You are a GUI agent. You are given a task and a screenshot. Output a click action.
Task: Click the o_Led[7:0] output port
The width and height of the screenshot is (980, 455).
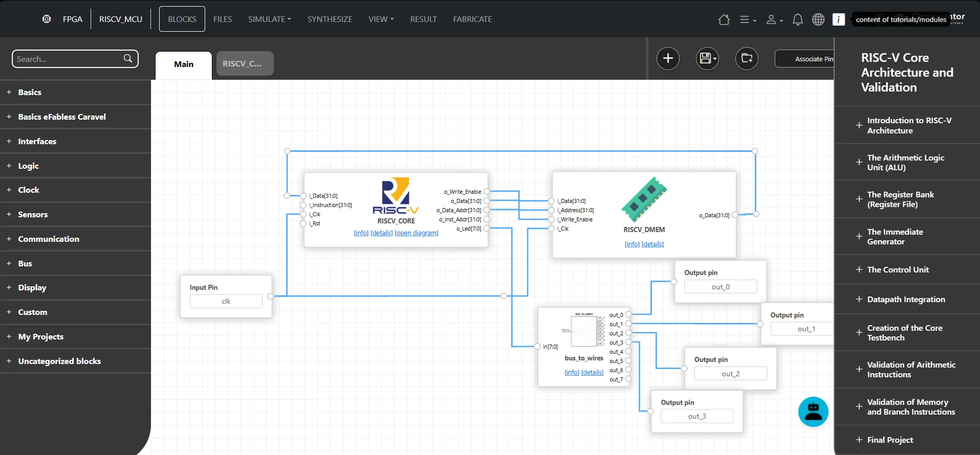coord(486,229)
